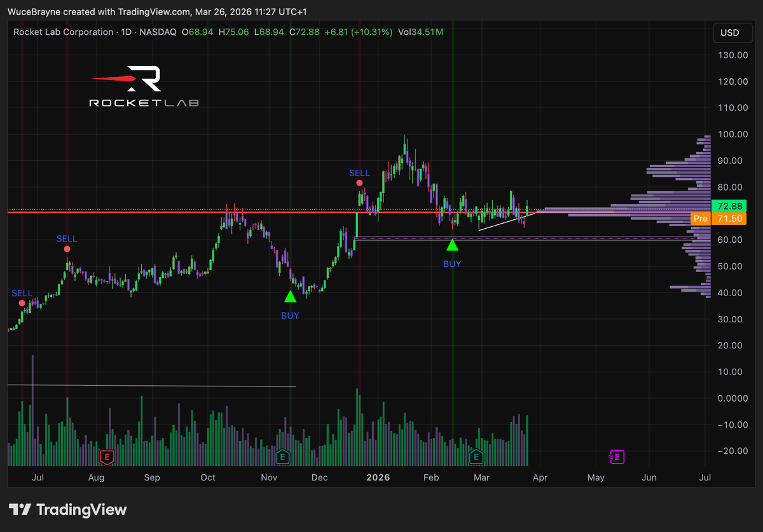763x532 pixels.
Task: Click the Jun label on the time axis
Action: pyautogui.click(x=650, y=477)
